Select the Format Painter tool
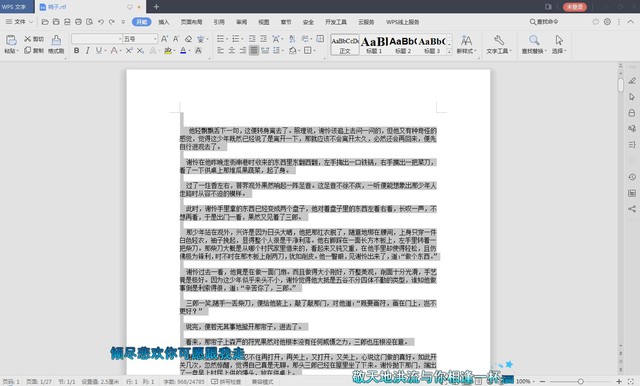The image size is (640, 386). point(56,44)
